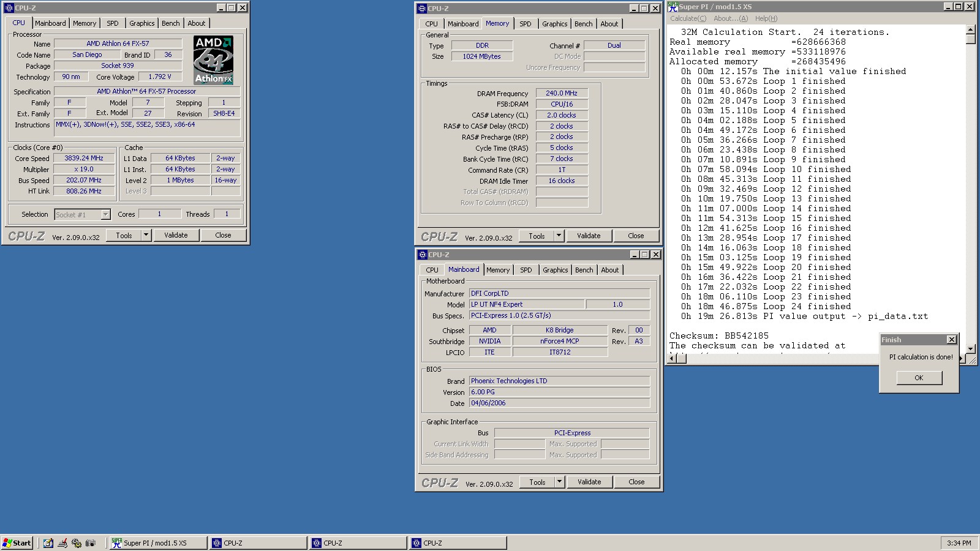
Task: Click the Super PI title bar icon
Action: (673, 7)
